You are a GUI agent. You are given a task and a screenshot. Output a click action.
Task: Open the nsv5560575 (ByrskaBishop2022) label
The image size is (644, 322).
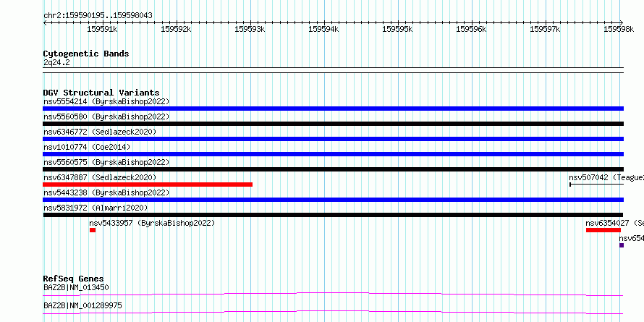(106, 162)
